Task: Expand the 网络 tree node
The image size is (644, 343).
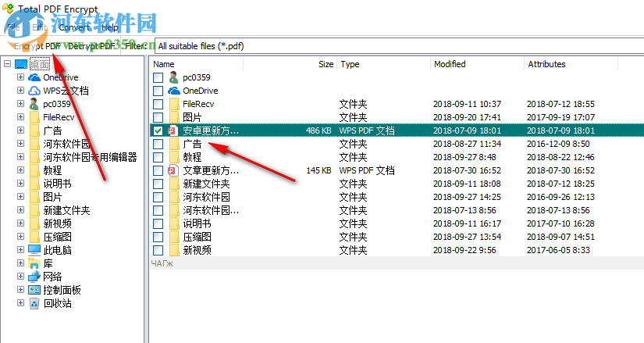Action: [20, 276]
